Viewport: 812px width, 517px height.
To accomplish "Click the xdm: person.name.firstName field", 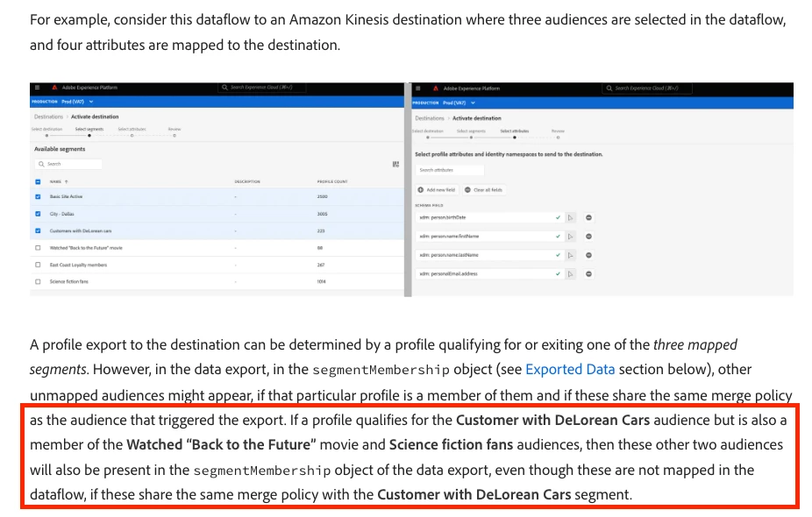I will pyautogui.click(x=489, y=237).
